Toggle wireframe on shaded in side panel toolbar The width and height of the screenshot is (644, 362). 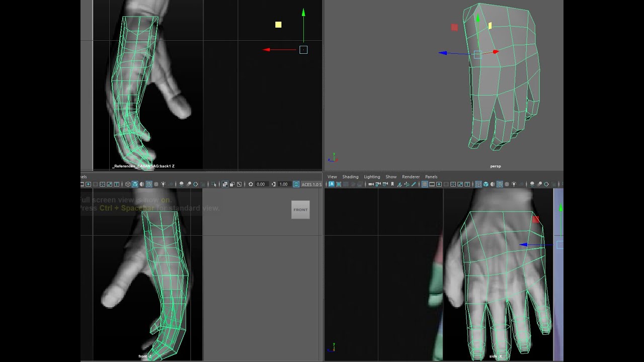pyautogui.click(x=500, y=184)
